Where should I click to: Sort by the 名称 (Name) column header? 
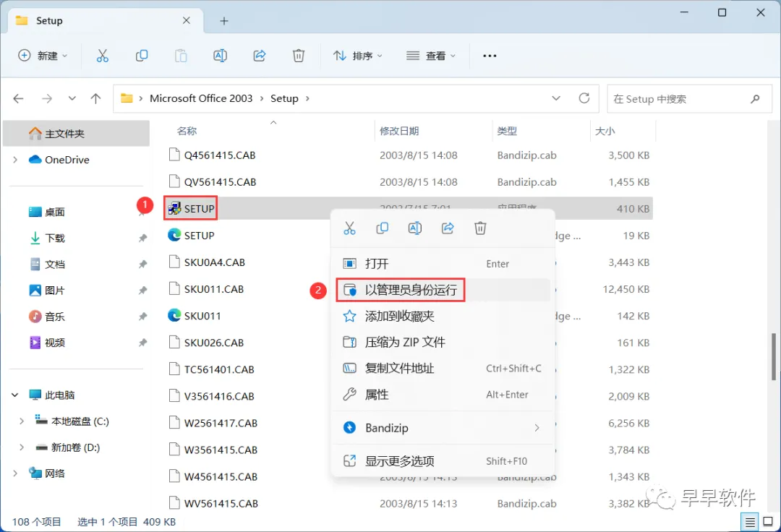[187, 131]
